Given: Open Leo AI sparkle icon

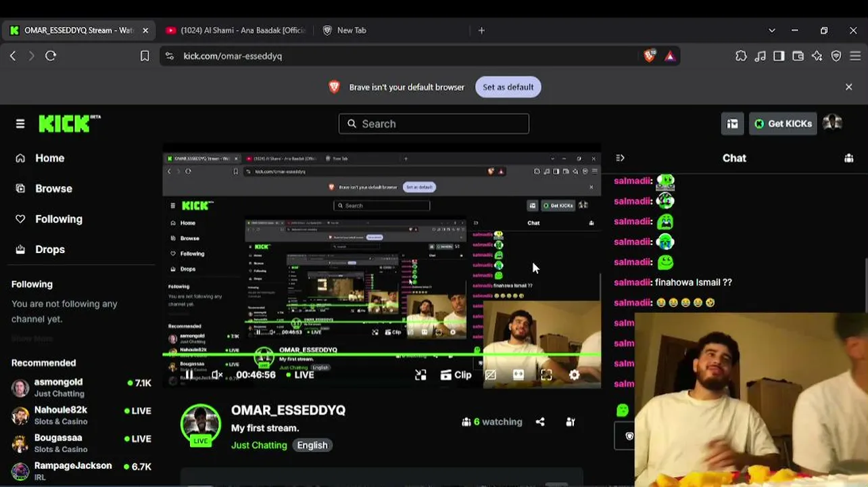Looking at the screenshot, I should coord(817,56).
